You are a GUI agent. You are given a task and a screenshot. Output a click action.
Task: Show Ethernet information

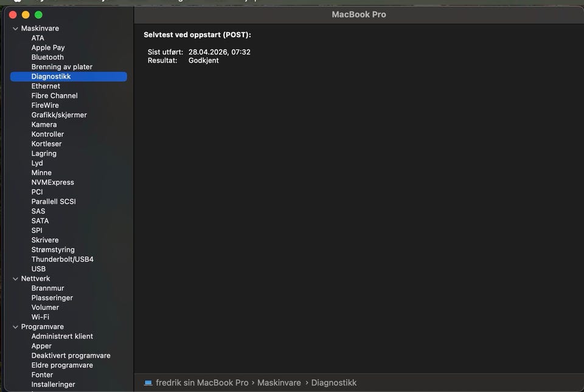point(46,86)
